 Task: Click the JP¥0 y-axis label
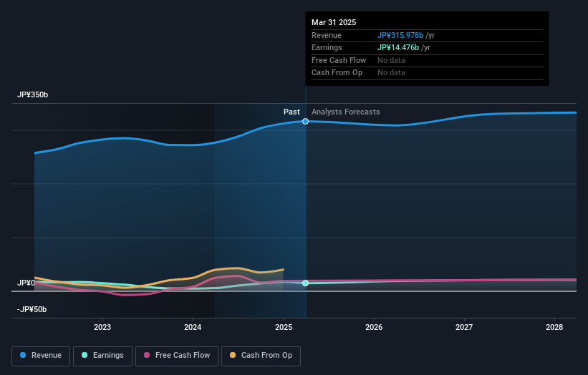pyautogui.click(x=26, y=283)
